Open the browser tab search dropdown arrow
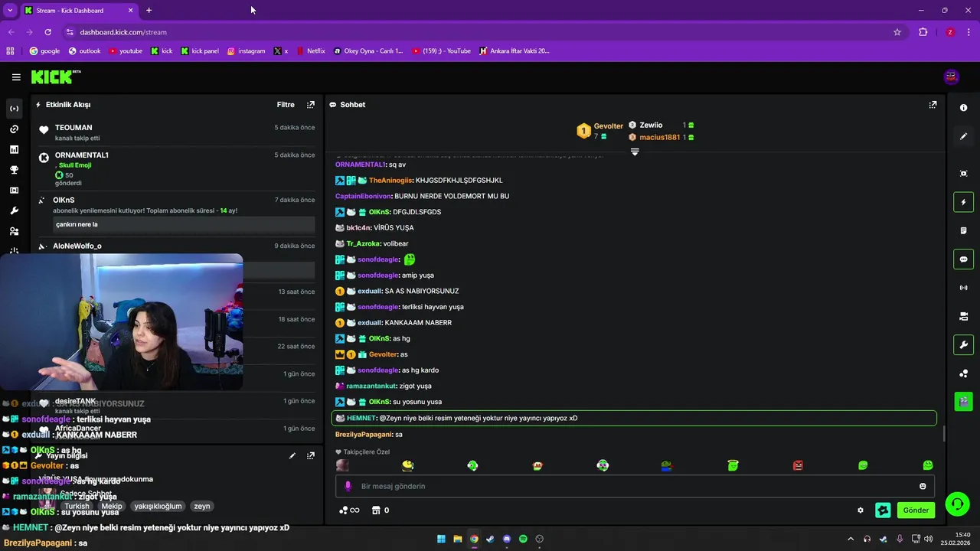The height and width of the screenshot is (551, 980). (x=10, y=11)
